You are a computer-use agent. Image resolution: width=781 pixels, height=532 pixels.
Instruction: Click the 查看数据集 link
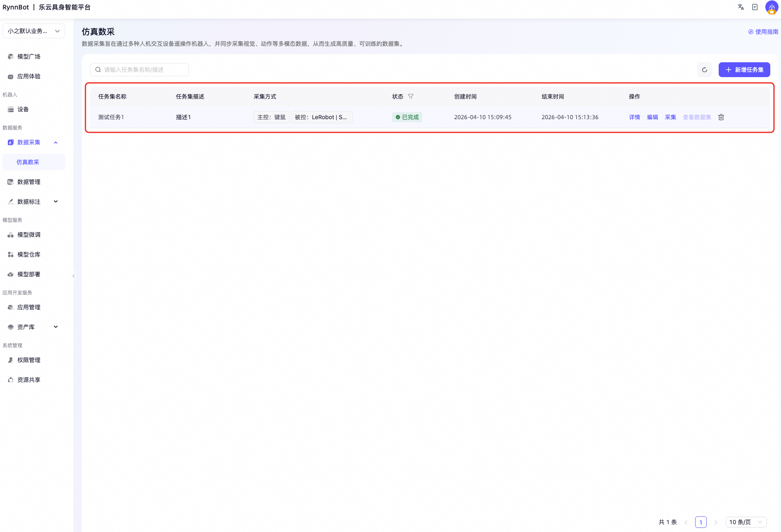pos(697,117)
